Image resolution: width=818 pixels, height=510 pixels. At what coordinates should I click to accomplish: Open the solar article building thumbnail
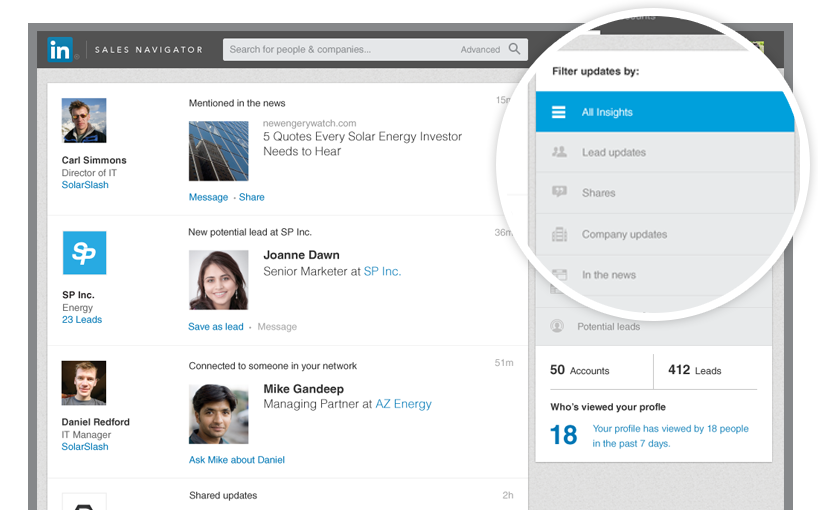[x=219, y=151]
